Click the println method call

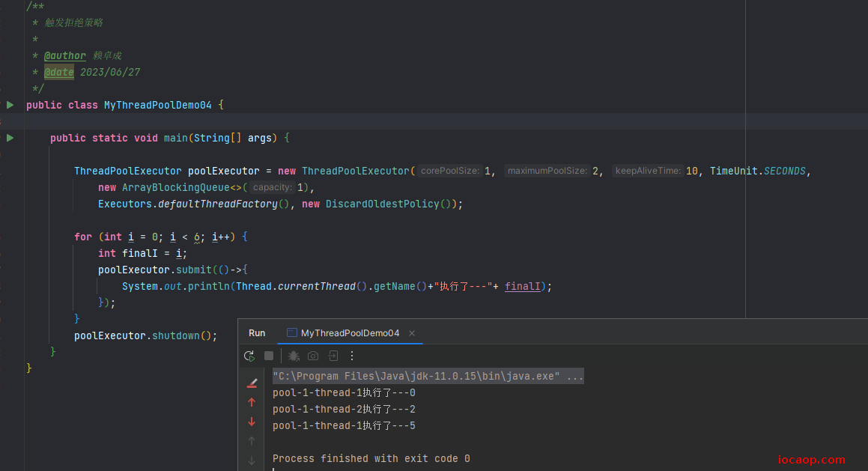pyautogui.click(x=209, y=287)
